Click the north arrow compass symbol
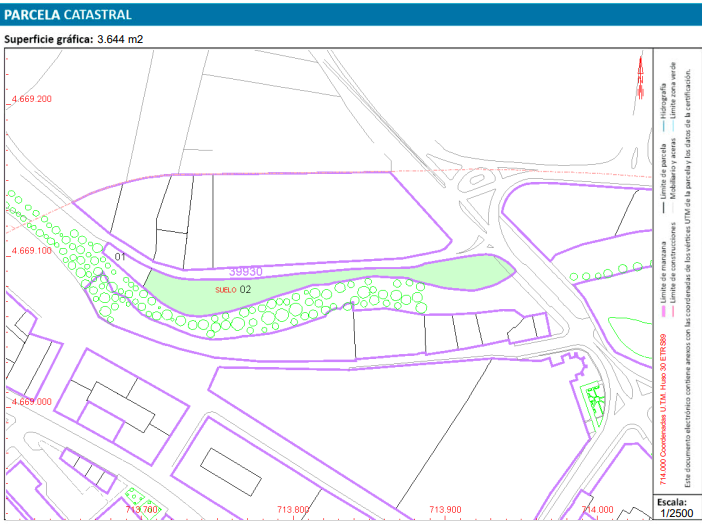 coord(639,77)
